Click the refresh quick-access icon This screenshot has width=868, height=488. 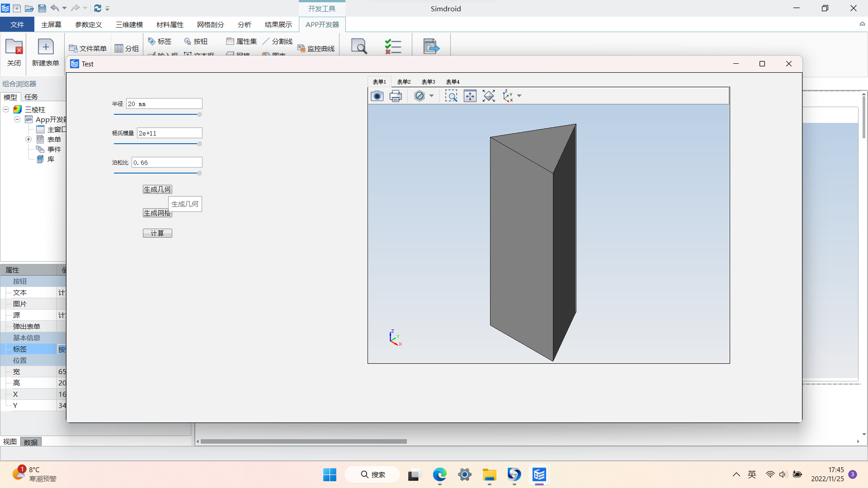click(98, 8)
